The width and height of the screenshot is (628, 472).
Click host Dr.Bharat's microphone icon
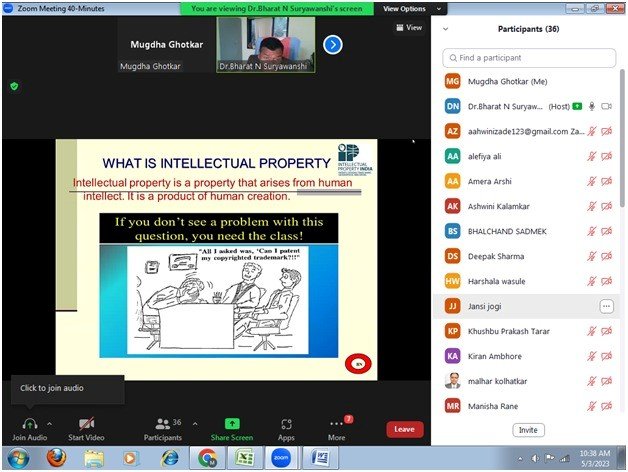point(592,105)
